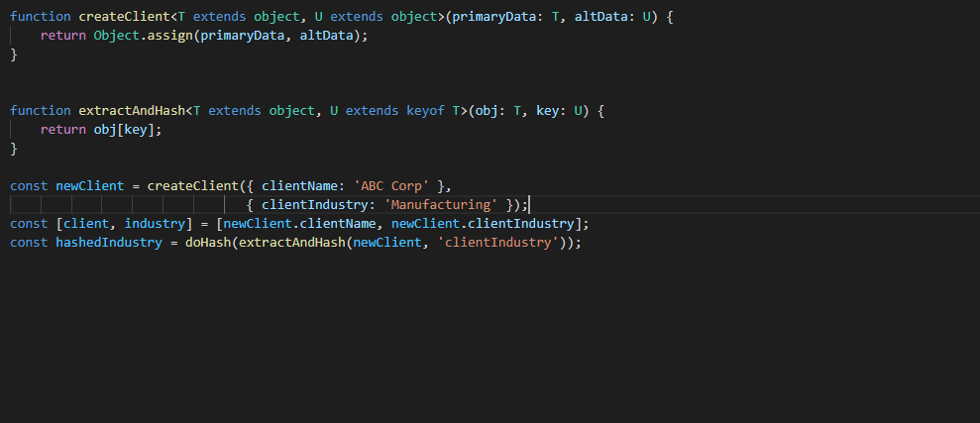Click the extractAndHash call inside doHash
Viewport: 980px width, 423px height.
292,242
